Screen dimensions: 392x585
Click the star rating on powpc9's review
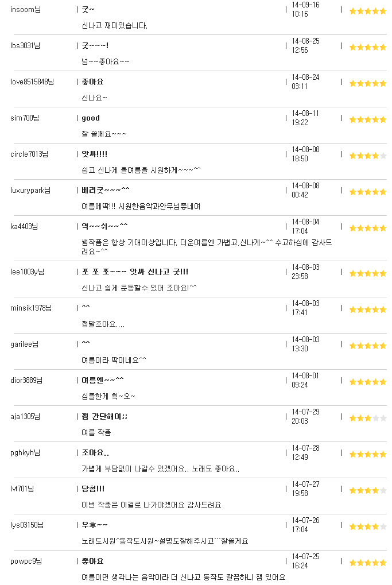tap(368, 563)
